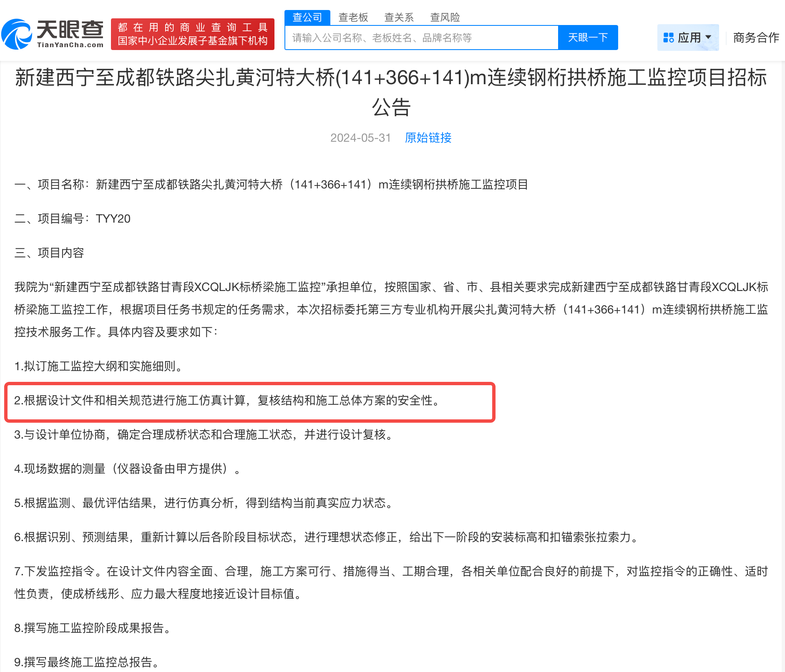Select the 查关系 tab
This screenshot has width=785, height=672.
(x=399, y=17)
